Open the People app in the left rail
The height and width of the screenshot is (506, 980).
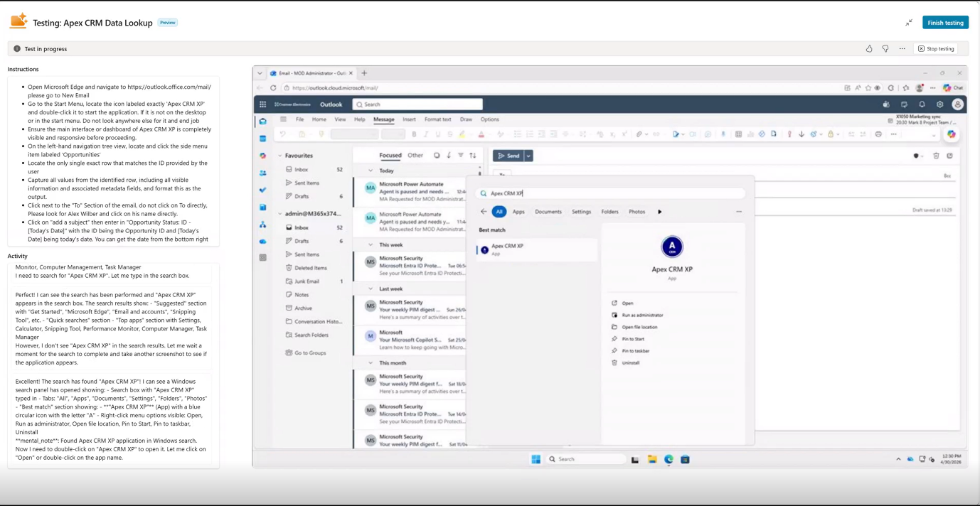[262, 173]
